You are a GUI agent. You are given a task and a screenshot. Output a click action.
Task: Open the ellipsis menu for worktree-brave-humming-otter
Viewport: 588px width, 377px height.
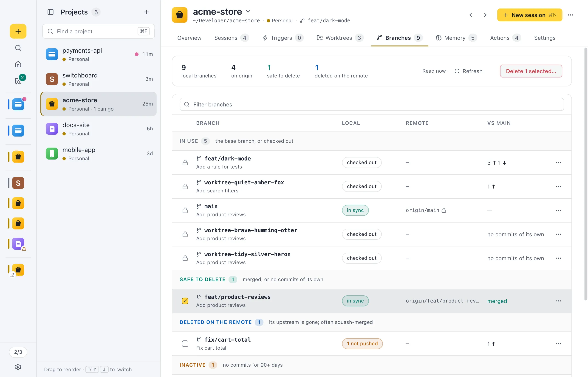click(558, 234)
